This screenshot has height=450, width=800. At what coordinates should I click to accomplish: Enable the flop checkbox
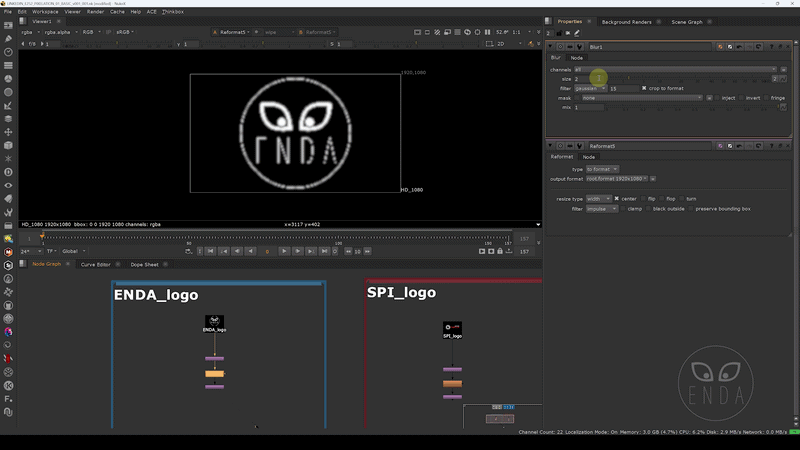[662, 198]
